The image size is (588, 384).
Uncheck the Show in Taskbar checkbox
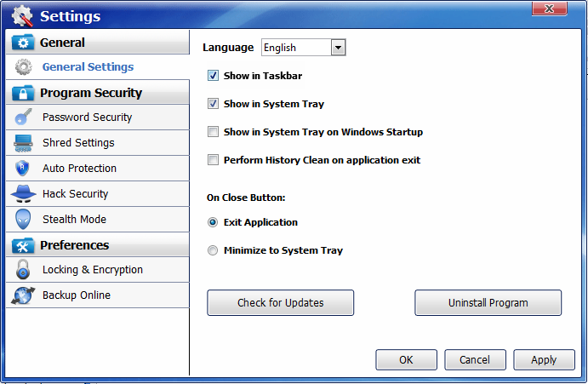213,76
